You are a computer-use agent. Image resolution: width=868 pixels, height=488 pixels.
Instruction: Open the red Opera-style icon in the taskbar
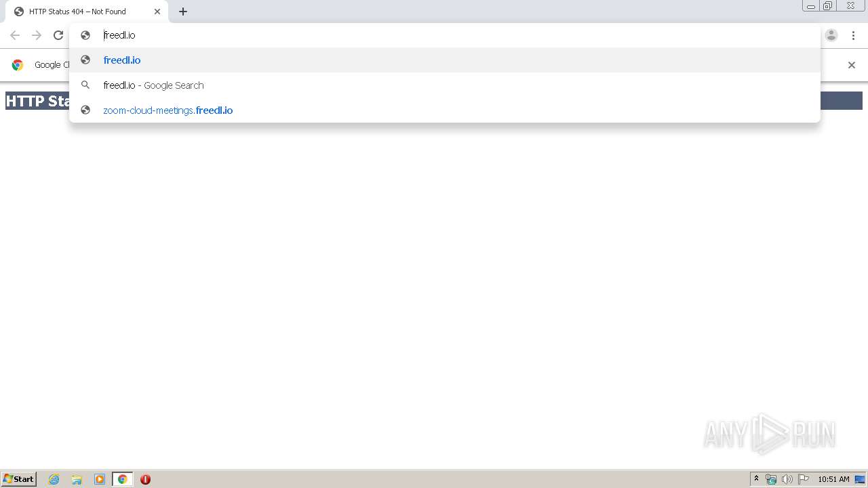(x=145, y=479)
